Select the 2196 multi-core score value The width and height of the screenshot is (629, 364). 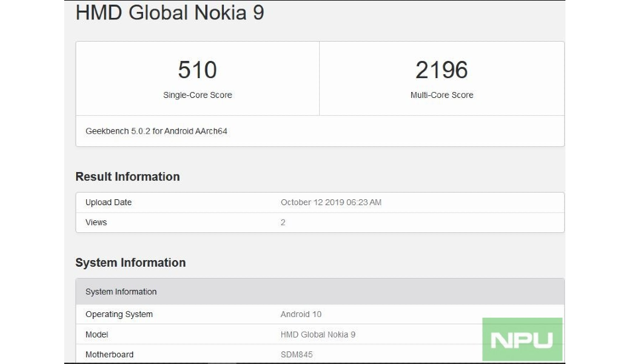[x=442, y=69]
